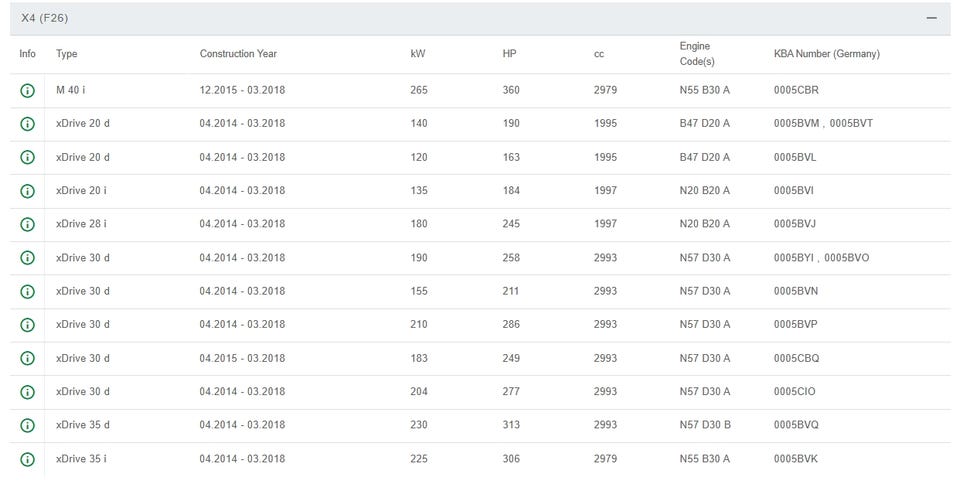The width and height of the screenshot is (960, 484).
Task: View info icon for xDrive 30 d 210 kW
Action: point(28,325)
